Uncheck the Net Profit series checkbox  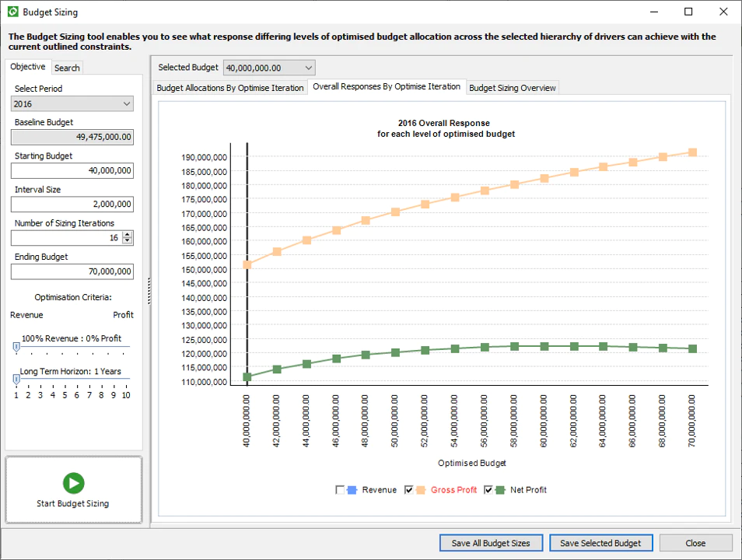pyautogui.click(x=488, y=490)
